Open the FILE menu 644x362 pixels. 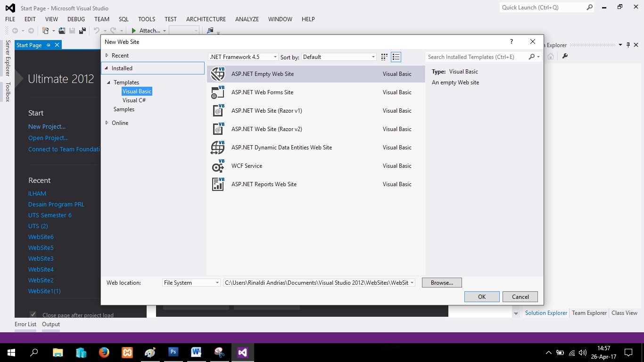tap(10, 19)
